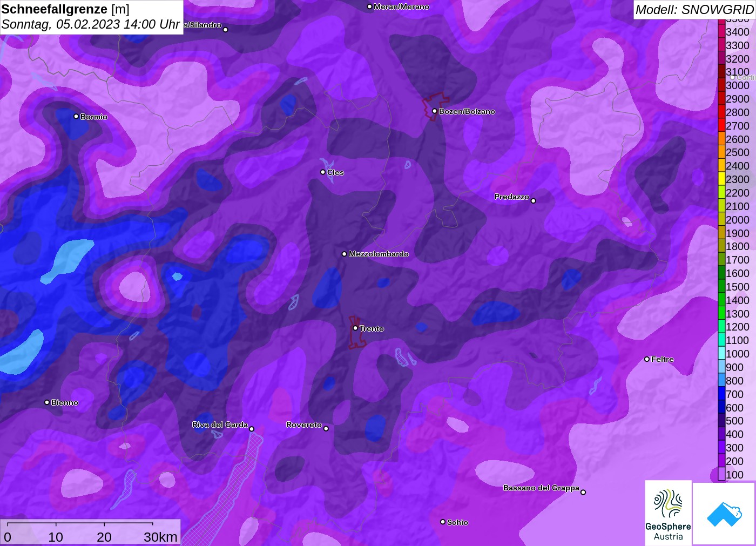
Task: Click the Trento red city boundary outline
Action: coord(356,332)
